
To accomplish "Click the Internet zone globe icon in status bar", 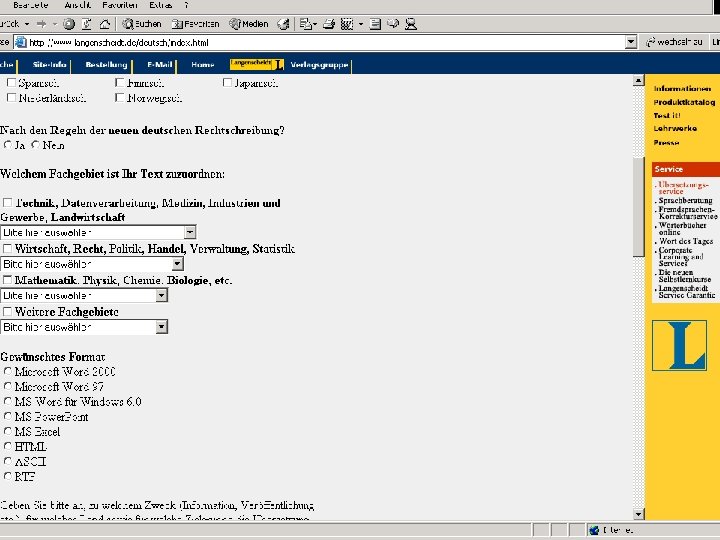I will (594, 530).
